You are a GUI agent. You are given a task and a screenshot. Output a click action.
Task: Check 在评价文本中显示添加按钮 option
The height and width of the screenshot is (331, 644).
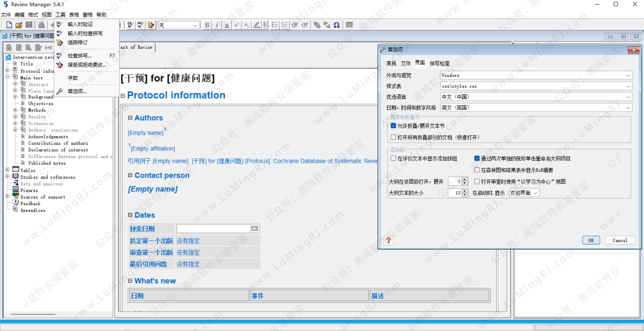pyautogui.click(x=394, y=159)
